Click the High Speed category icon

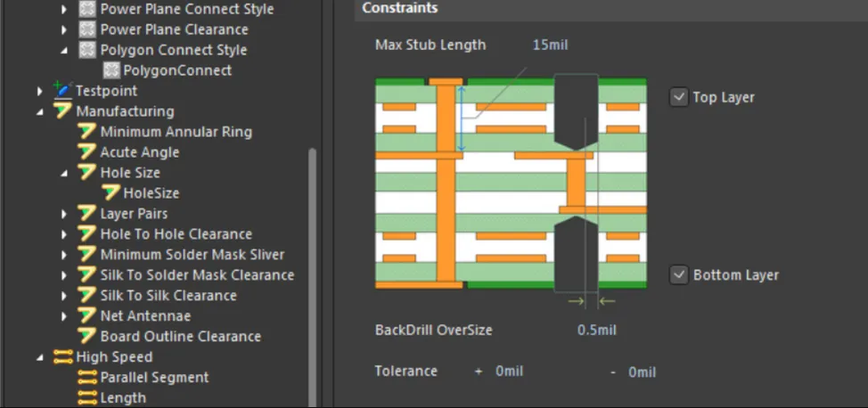(63, 356)
